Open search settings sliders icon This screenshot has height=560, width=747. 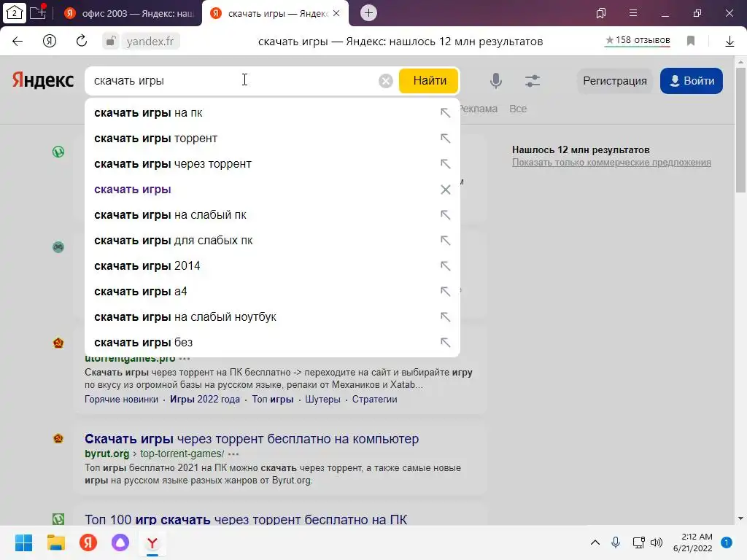pyautogui.click(x=532, y=81)
